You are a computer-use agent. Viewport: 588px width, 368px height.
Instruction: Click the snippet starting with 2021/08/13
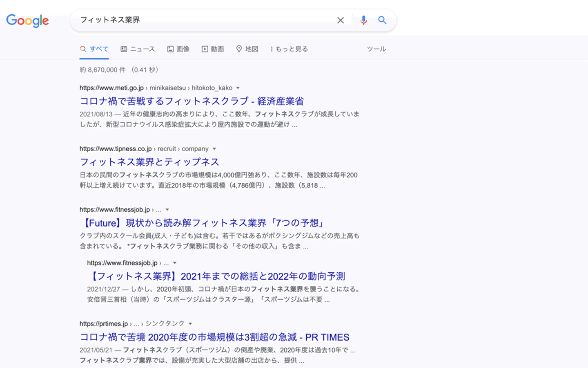[x=220, y=119]
